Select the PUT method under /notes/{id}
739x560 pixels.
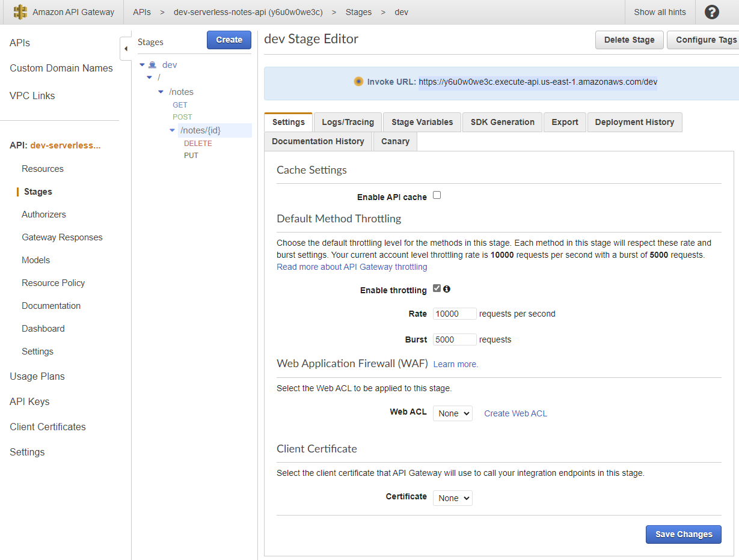coord(191,155)
